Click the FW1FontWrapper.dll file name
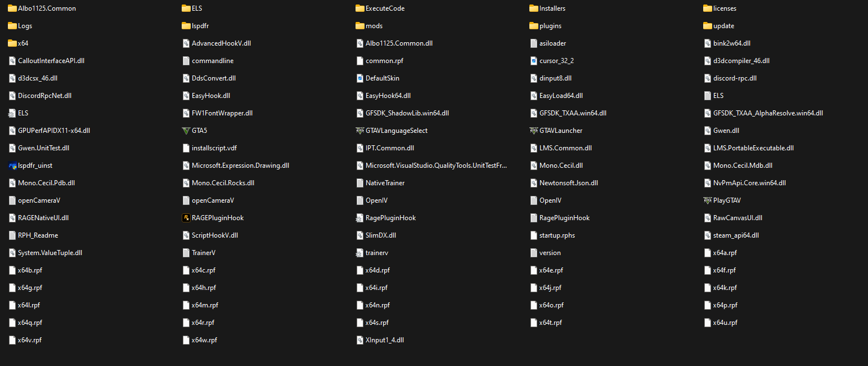The width and height of the screenshot is (868, 366). point(222,113)
